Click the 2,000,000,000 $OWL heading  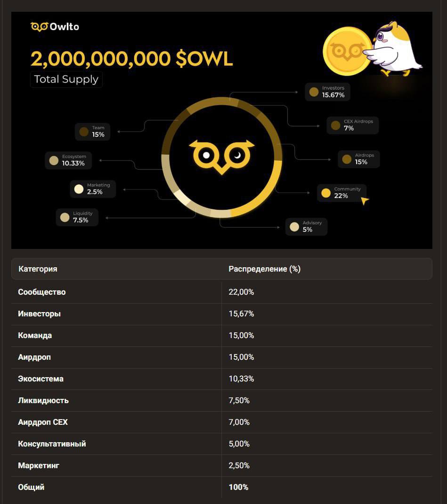[x=132, y=59]
